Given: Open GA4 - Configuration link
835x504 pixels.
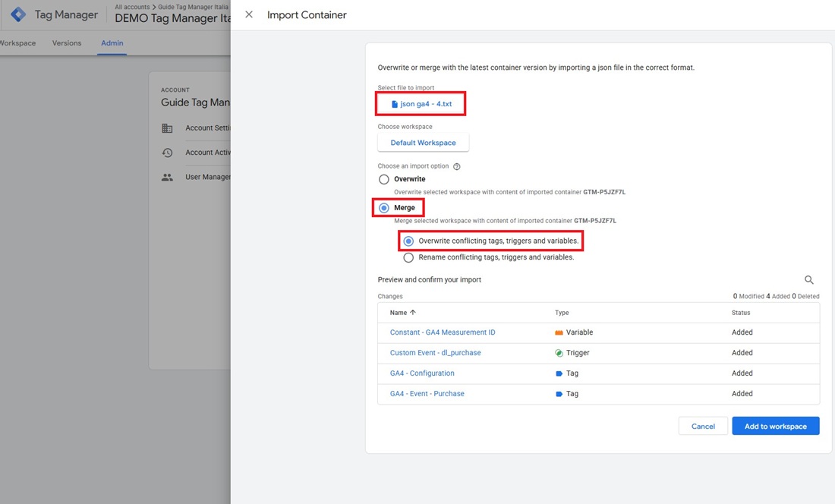Looking at the screenshot, I should 422,373.
